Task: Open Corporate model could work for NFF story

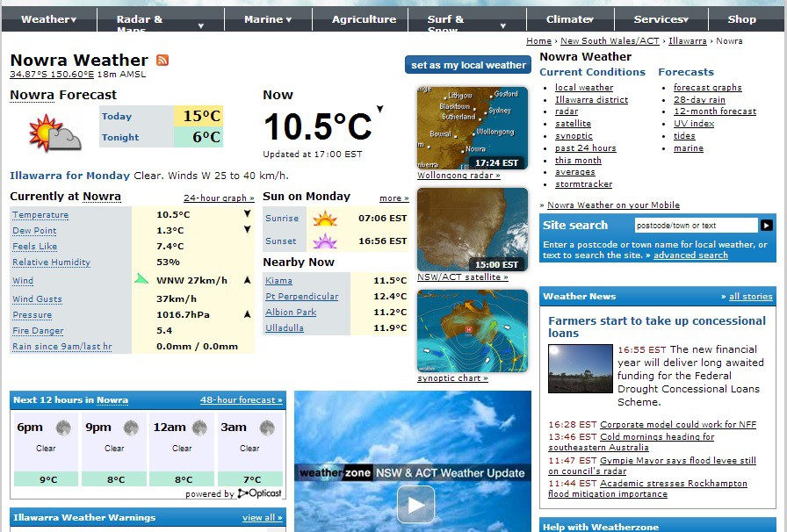Action: (x=678, y=425)
